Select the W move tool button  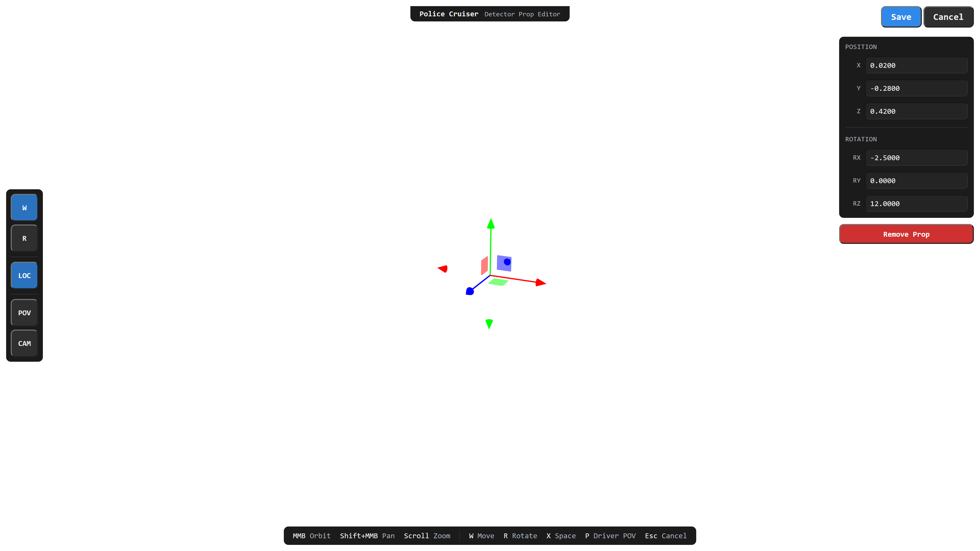24,208
